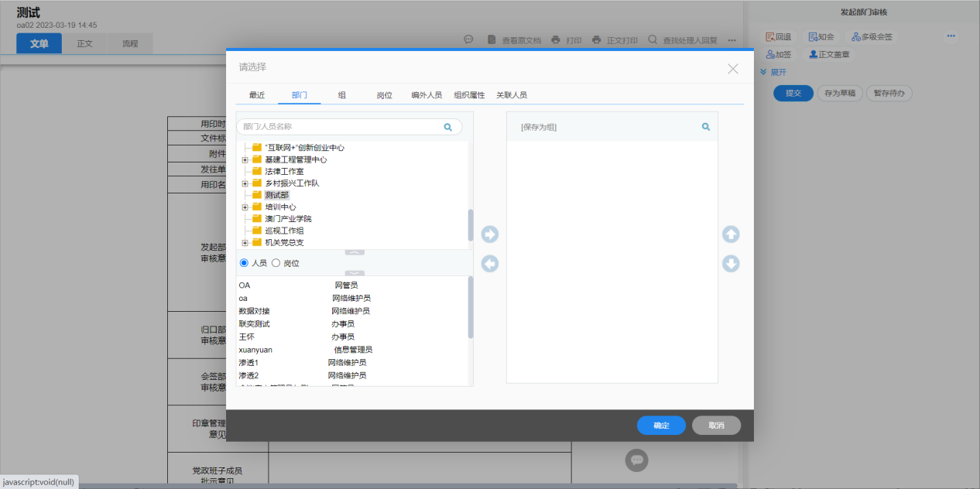Open the 文单 tab on main page
The image size is (980, 489).
[39, 43]
